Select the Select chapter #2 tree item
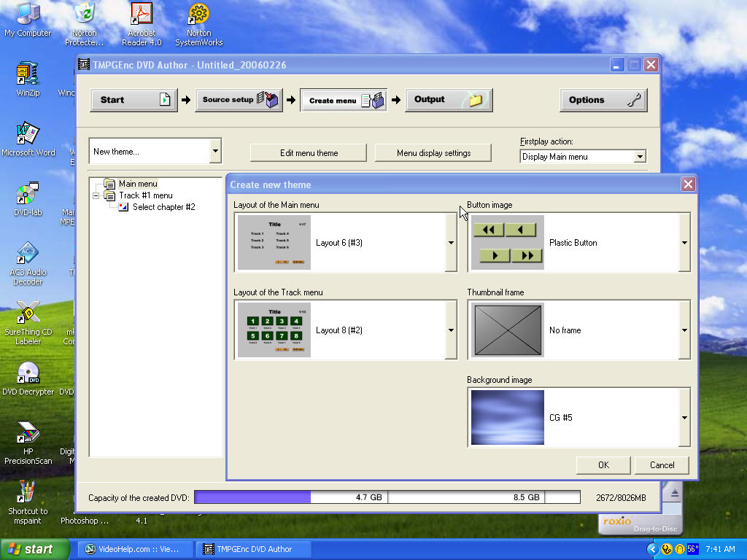 point(164,207)
